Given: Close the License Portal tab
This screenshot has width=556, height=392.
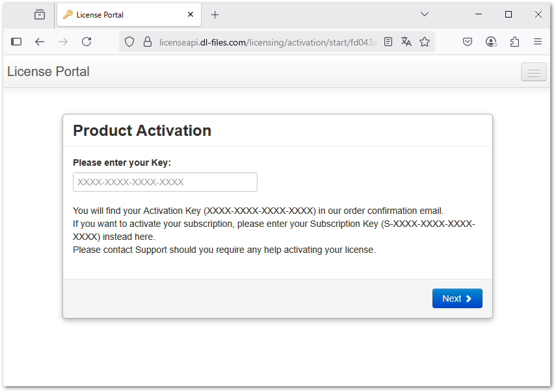Looking at the screenshot, I should click(x=191, y=14).
